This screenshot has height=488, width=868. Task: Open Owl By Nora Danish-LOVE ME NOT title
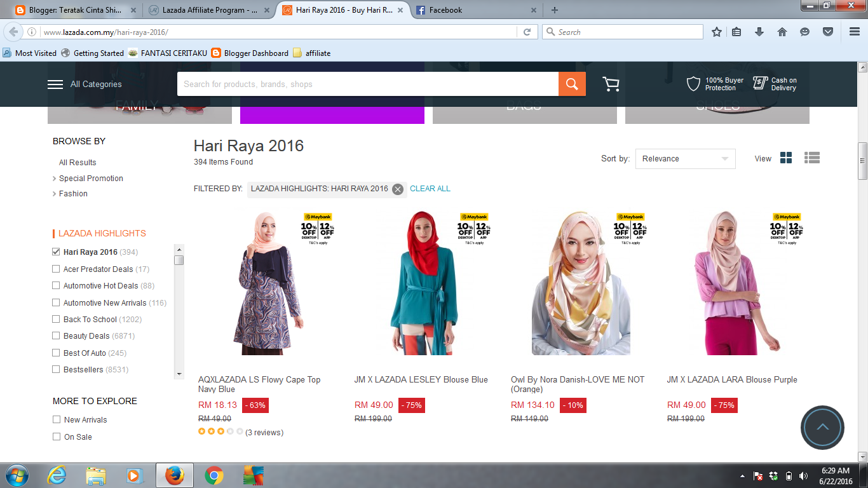pos(578,384)
